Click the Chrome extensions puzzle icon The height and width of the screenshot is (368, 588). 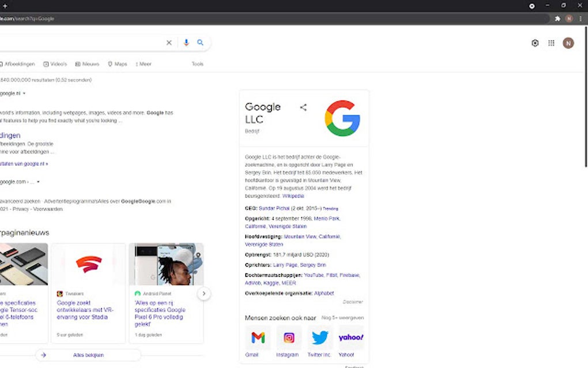[x=557, y=18]
